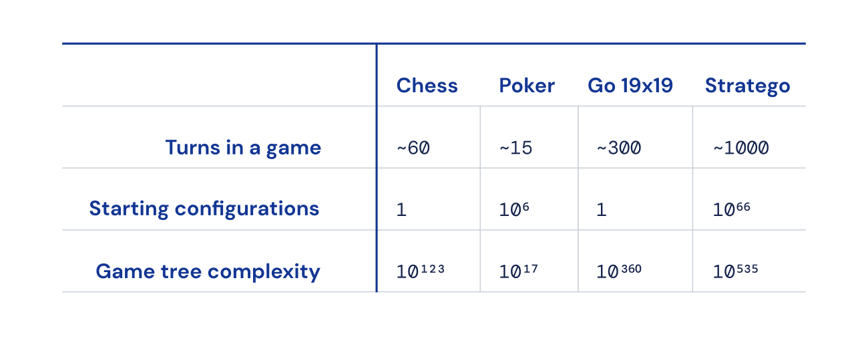Select the Poker column header
868x337 pixels.
coord(527,86)
